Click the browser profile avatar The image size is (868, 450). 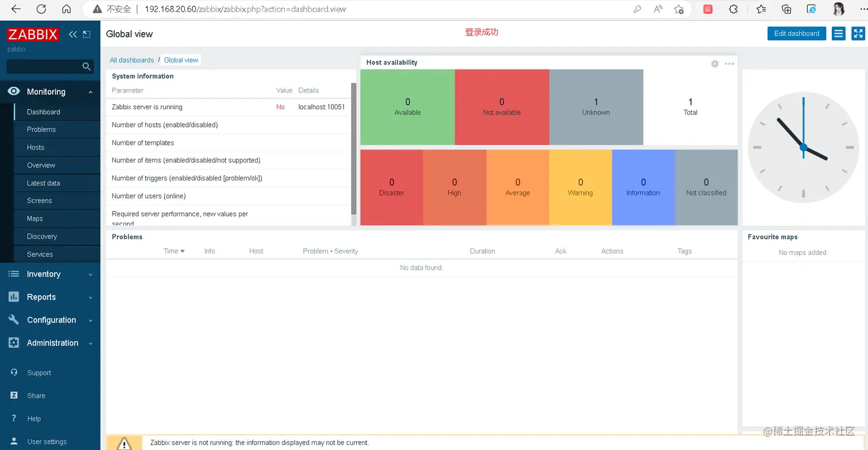[x=839, y=9]
